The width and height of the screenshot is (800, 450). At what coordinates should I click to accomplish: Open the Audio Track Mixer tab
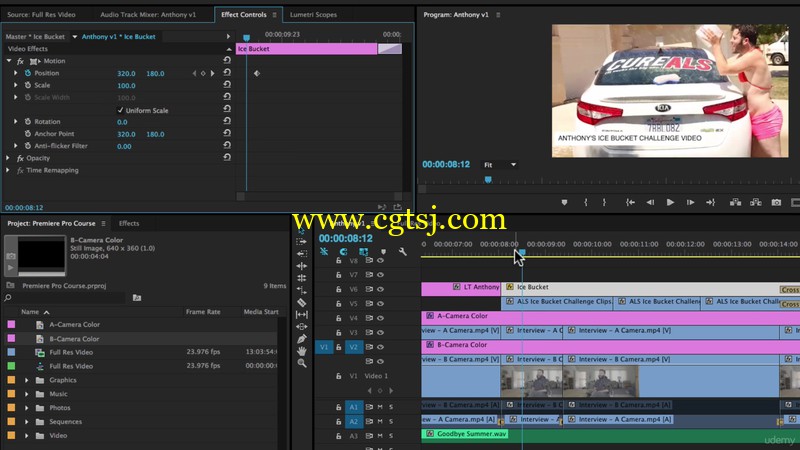coord(148,15)
